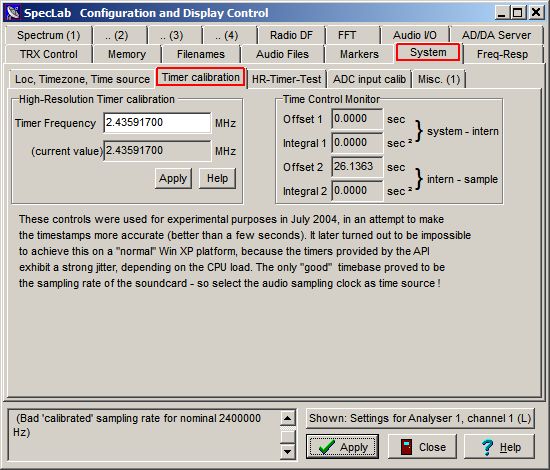The height and width of the screenshot is (470, 550).
Task: Minimize the SpecLab configuration window
Action: tap(502, 13)
